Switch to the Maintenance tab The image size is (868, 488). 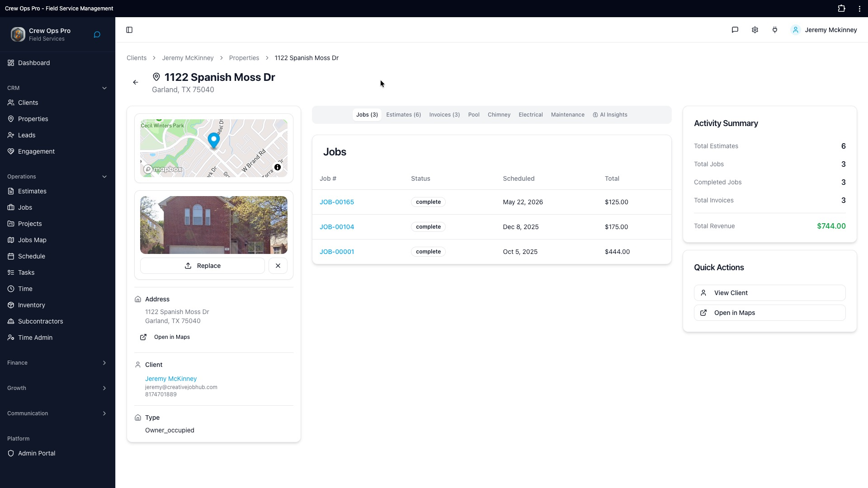click(568, 115)
